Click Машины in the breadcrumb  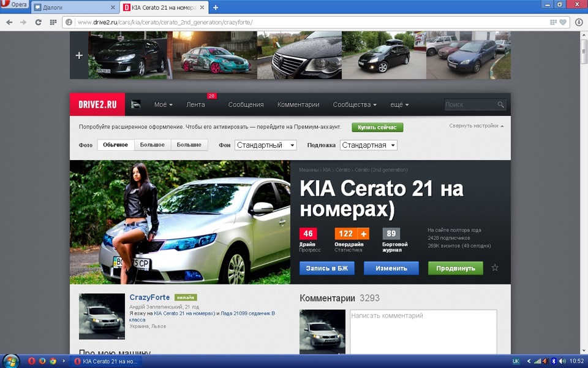click(x=309, y=170)
